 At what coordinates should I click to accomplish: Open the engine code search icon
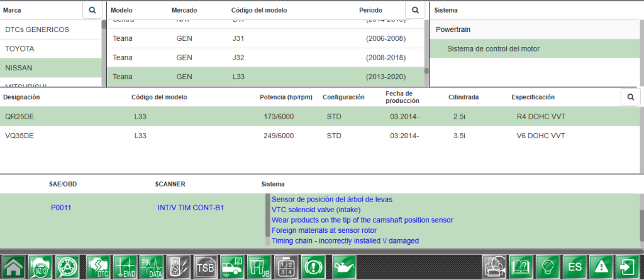[40, 267]
